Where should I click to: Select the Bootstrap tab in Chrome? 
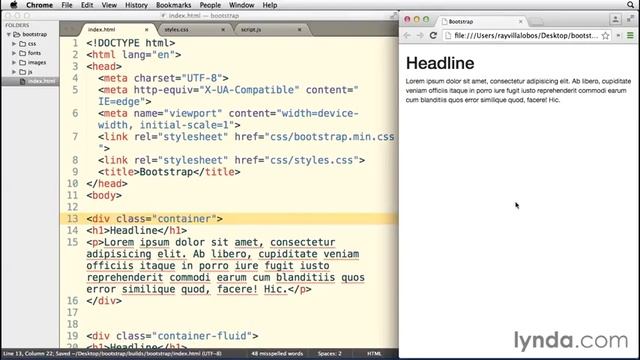482,21
